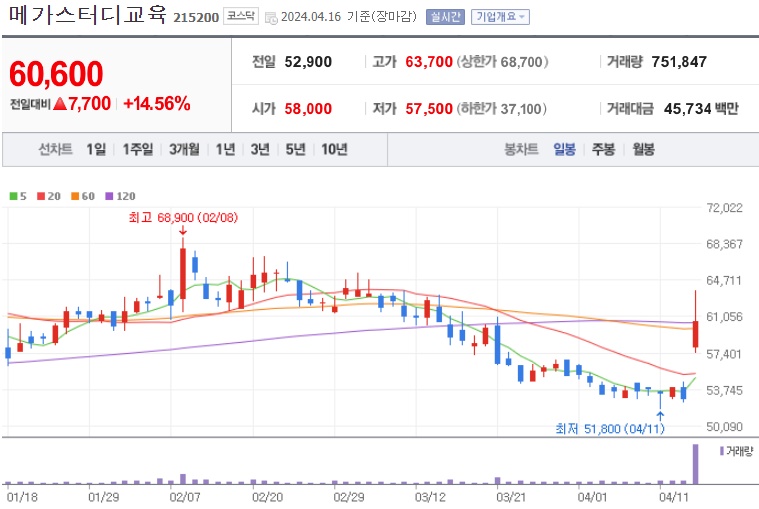Click the y-axis value 50,090
Screen dimensions: 759x509
click(724, 427)
